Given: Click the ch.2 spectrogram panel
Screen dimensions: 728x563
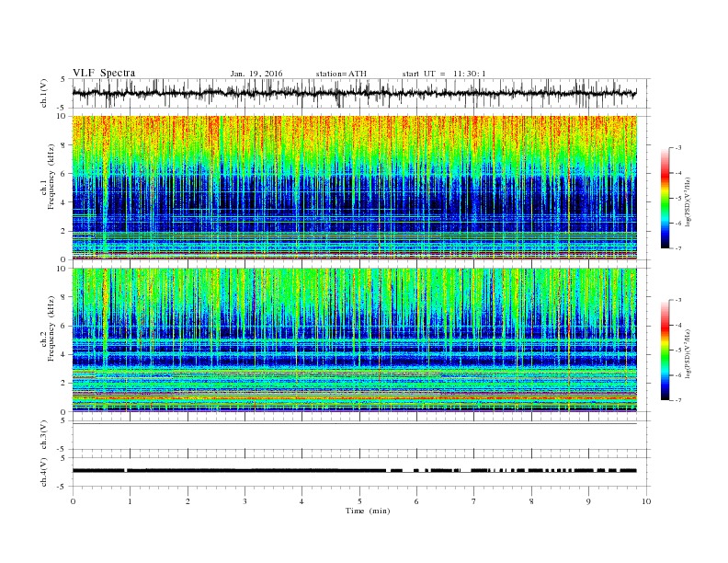Looking at the screenshot, I should coord(354,339).
